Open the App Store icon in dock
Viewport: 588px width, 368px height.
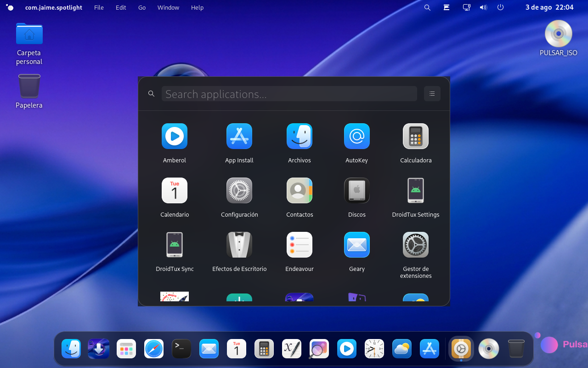pyautogui.click(x=430, y=349)
